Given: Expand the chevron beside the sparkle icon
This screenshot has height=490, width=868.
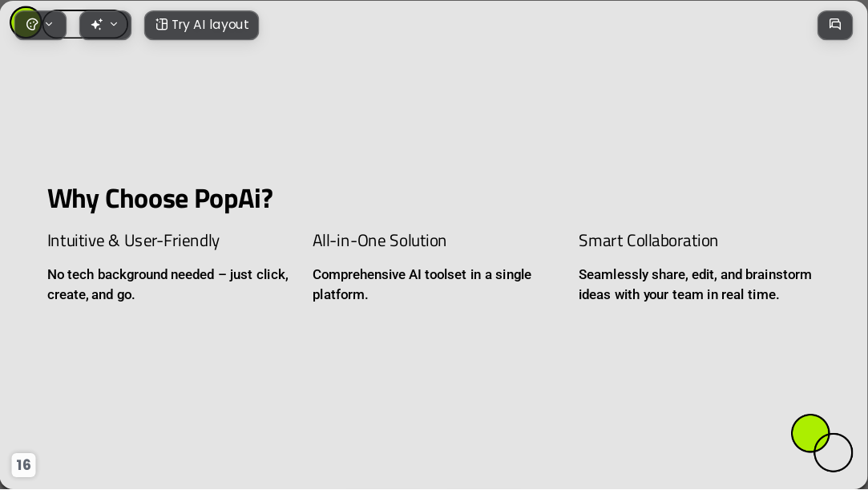Looking at the screenshot, I should (114, 24).
